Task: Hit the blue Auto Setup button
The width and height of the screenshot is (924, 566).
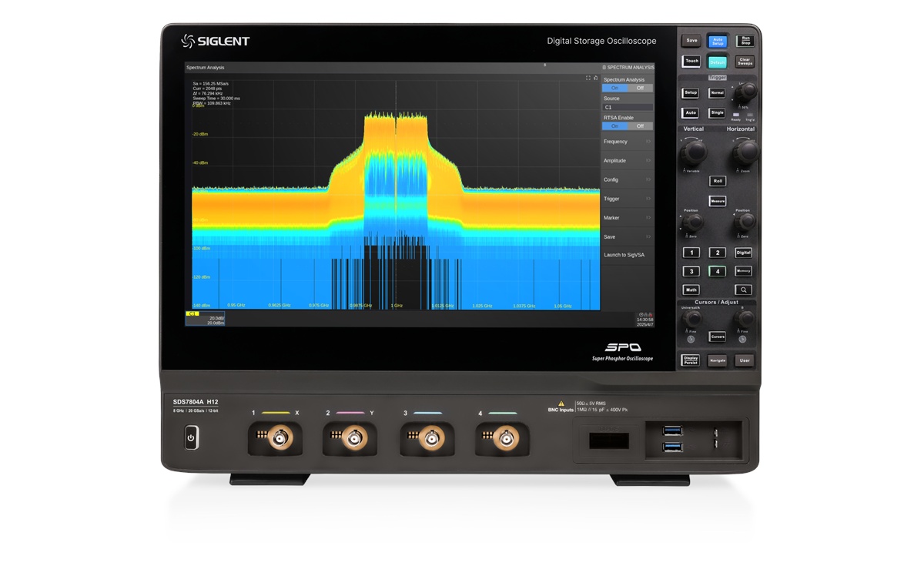Action: click(717, 41)
